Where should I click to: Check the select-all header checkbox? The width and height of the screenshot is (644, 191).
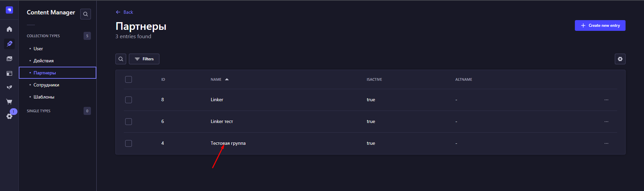(129, 79)
